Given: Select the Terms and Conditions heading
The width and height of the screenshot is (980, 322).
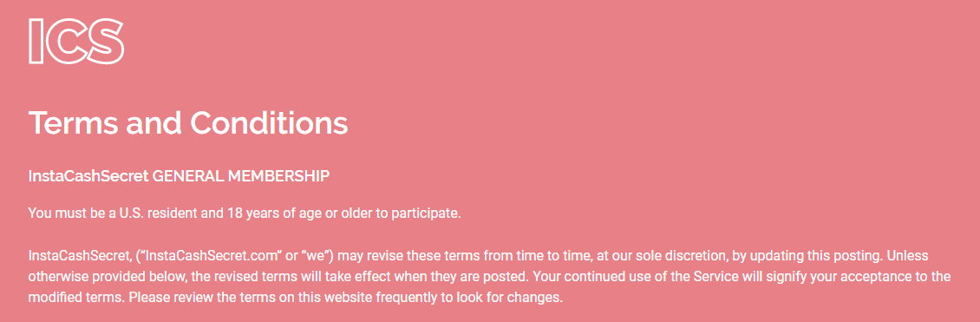Looking at the screenshot, I should 188,123.
